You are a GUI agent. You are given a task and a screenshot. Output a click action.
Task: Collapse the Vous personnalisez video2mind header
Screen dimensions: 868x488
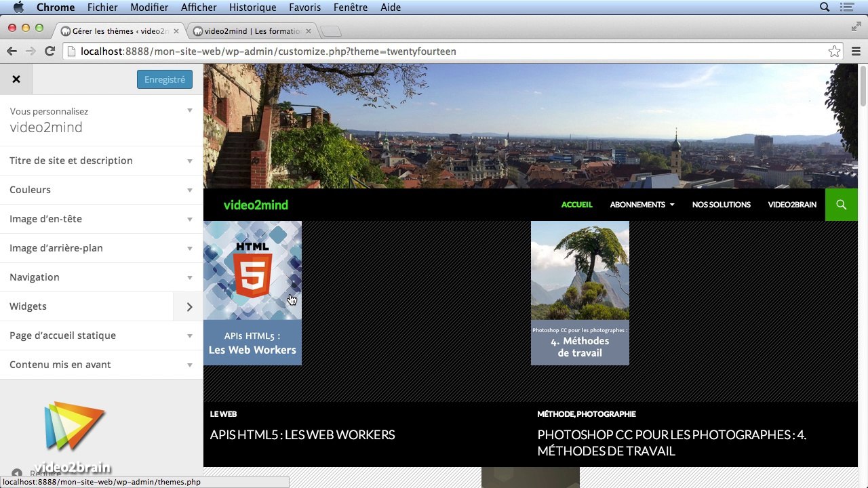(x=102, y=120)
